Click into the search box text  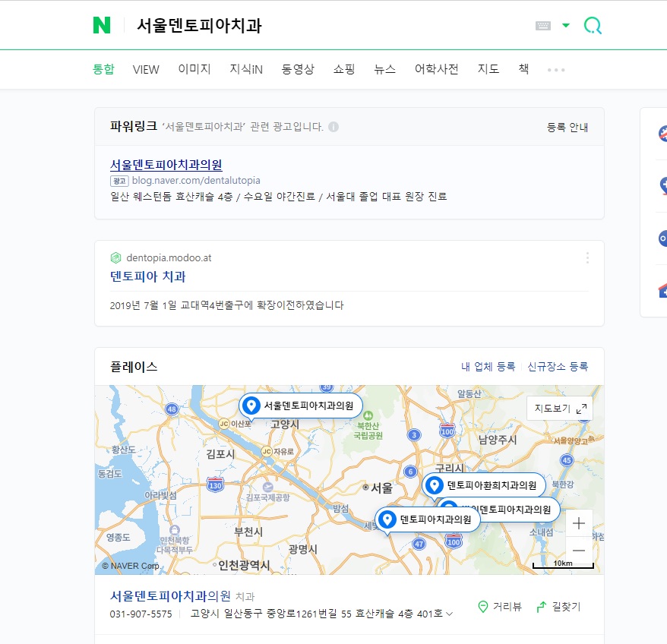(199, 26)
